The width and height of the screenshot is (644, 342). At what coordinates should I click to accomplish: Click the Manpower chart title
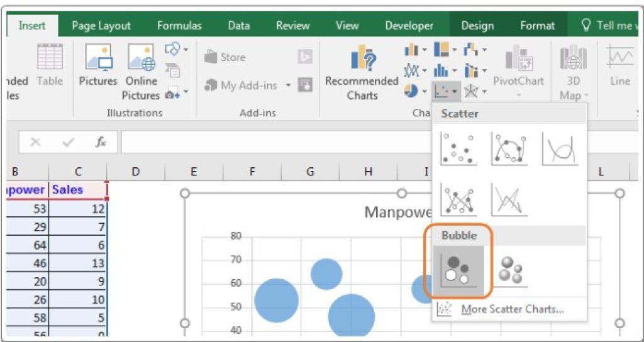pyautogui.click(x=398, y=212)
